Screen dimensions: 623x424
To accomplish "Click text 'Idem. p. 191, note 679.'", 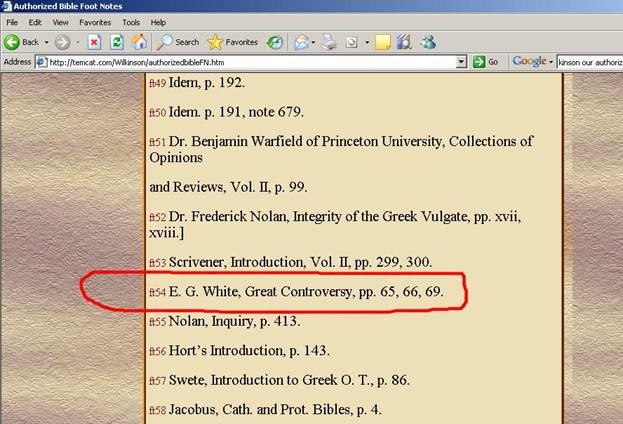I will pos(236,112).
